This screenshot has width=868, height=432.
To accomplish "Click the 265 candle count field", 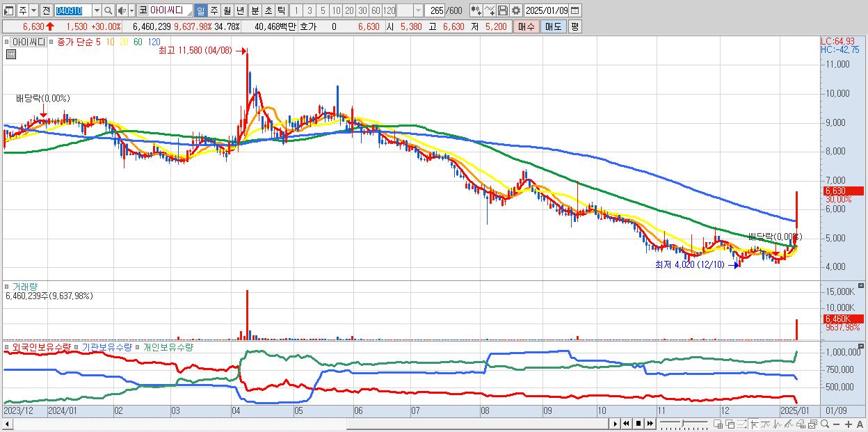I will point(435,10).
